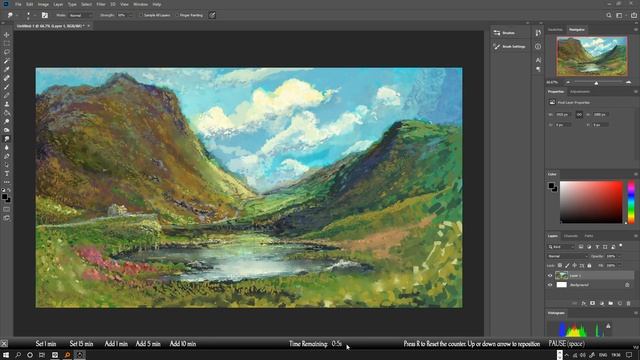The width and height of the screenshot is (640, 360).
Task: Select the Type tool
Action: coord(7,173)
